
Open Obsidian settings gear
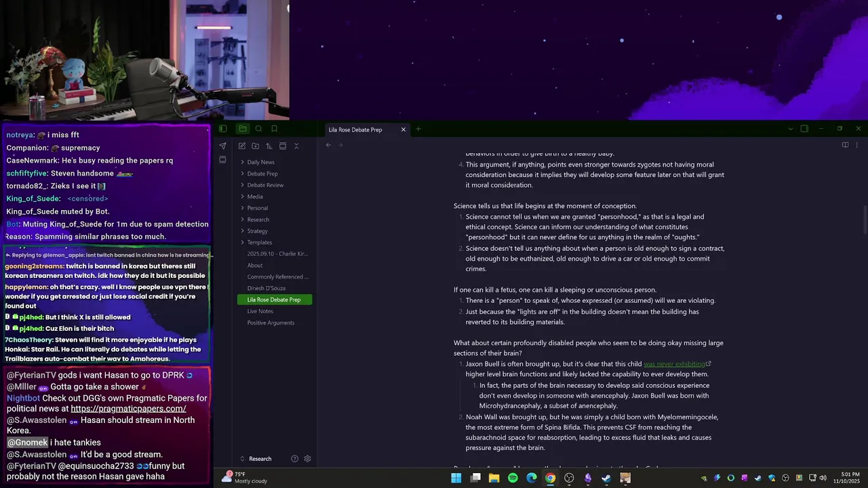[x=307, y=459]
